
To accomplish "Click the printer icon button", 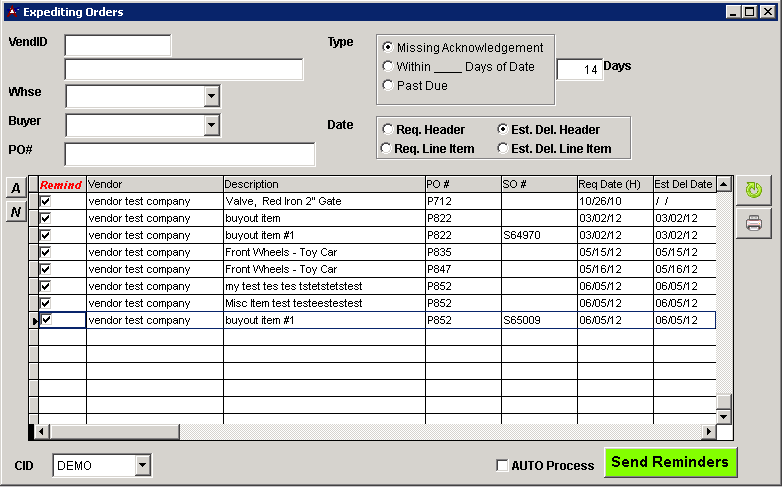I will 754,223.
